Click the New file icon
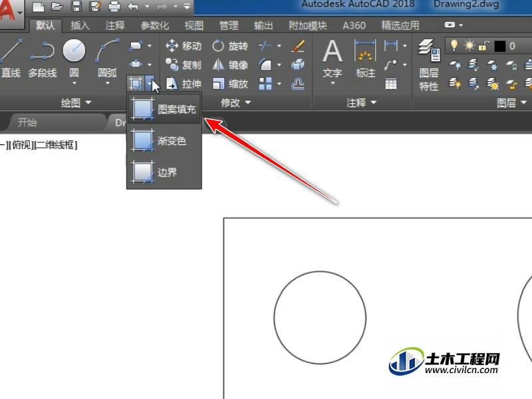The width and height of the screenshot is (532, 399). click(39, 7)
